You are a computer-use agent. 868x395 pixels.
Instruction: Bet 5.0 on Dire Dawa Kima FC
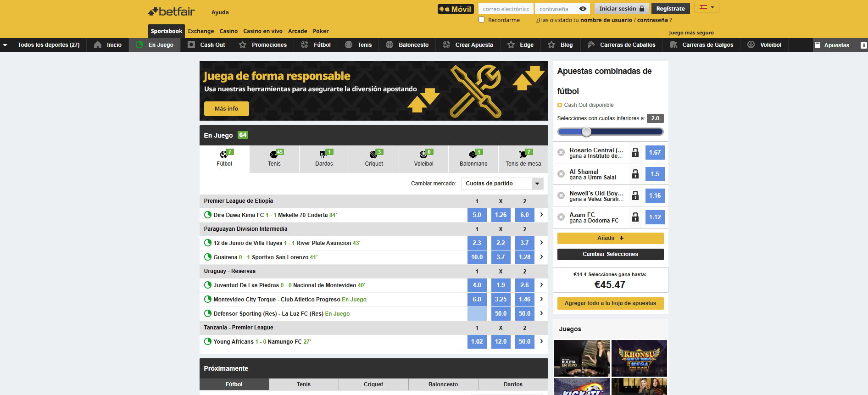[x=477, y=215]
